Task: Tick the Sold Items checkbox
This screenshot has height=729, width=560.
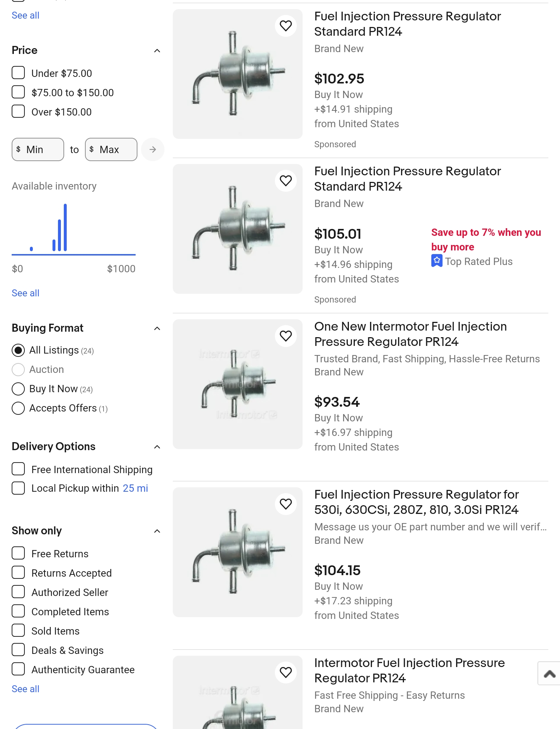Action: coord(18,631)
